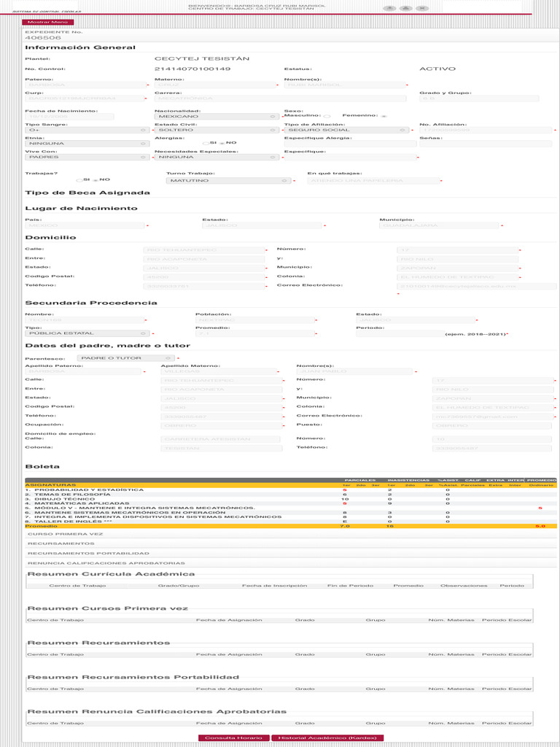This screenshot has height=747, width=560.
Task: Expand the RECURSAMIENTOS PORTABILIDAD section
Action: [x=290, y=554]
